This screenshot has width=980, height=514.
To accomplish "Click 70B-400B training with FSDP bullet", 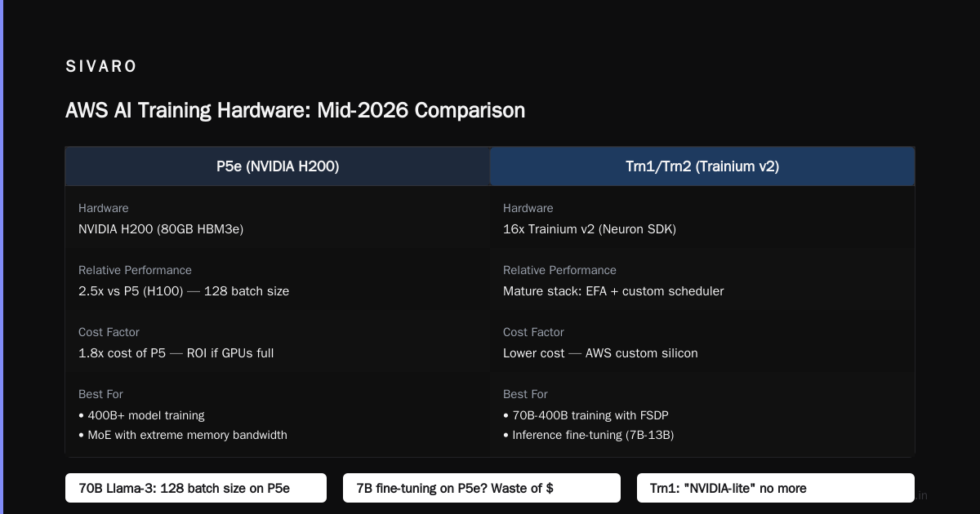I will coord(586,415).
